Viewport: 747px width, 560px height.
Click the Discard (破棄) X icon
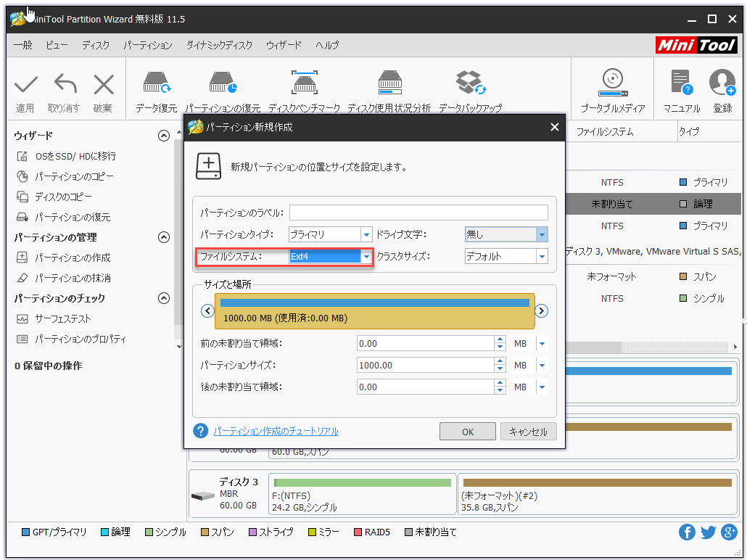tap(104, 85)
